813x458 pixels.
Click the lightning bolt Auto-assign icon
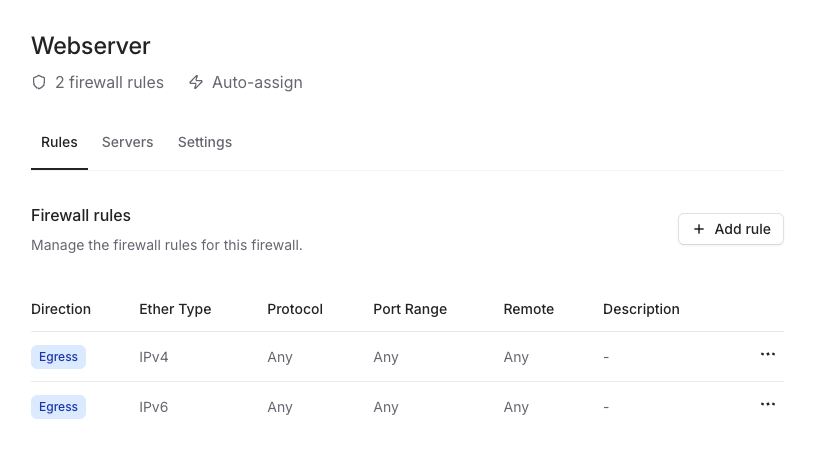click(x=196, y=82)
